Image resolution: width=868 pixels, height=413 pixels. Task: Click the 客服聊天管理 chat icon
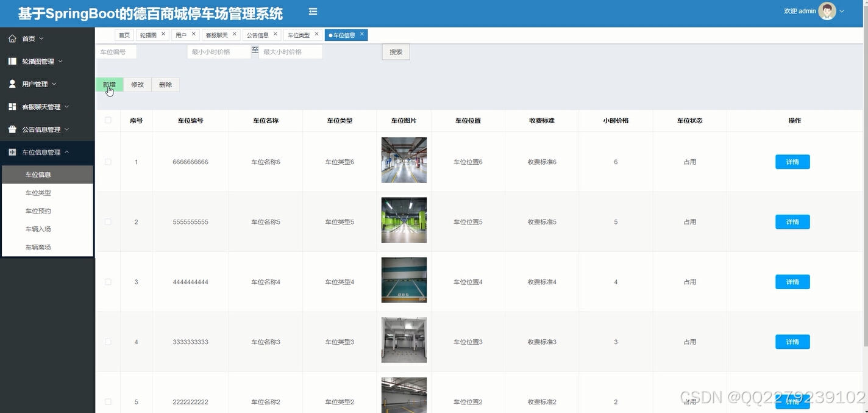tap(12, 106)
